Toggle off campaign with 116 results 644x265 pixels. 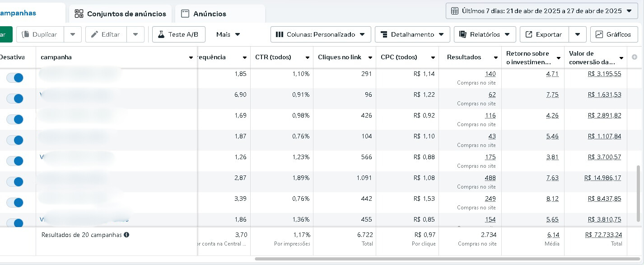tap(15, 119)
